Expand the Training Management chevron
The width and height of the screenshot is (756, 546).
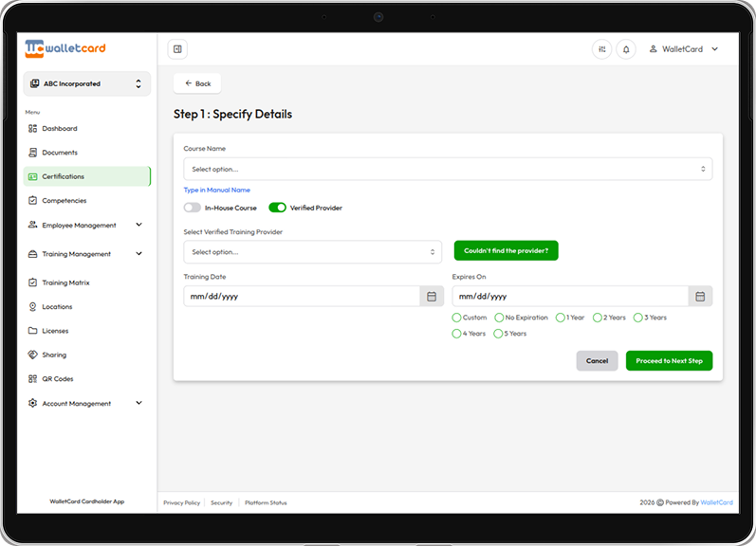tap(138, 253)
